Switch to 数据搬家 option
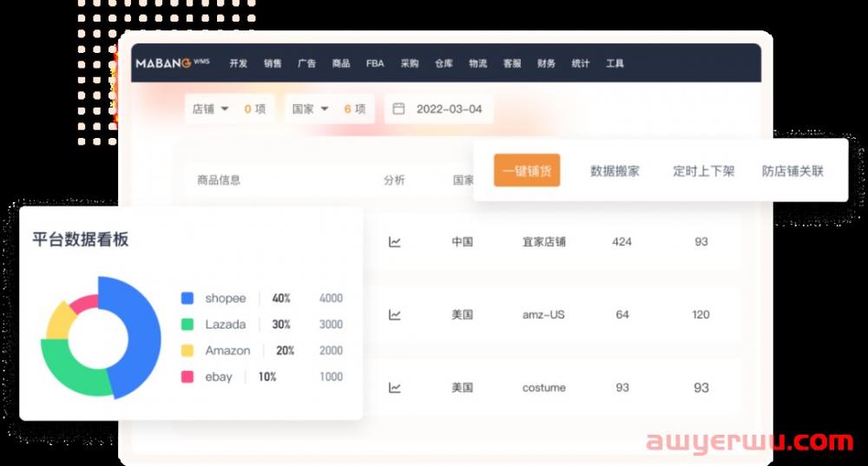 click(x=615, y=171)
